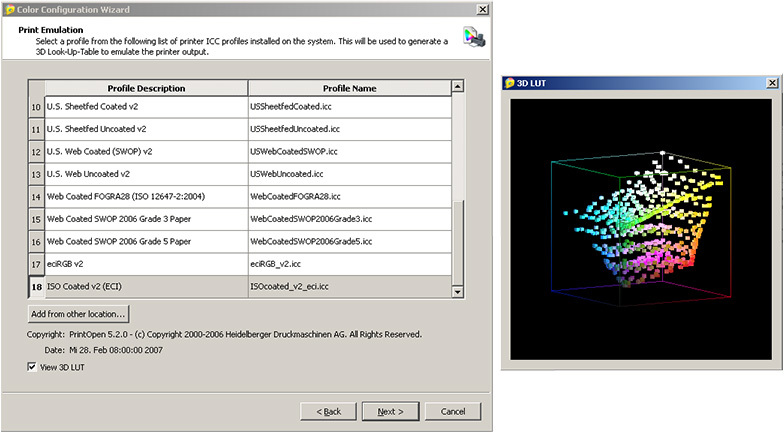Uncheck the View 3D LUT checkbox
The height and width of the screenshot is (433, 784).
tap(32, 367)
